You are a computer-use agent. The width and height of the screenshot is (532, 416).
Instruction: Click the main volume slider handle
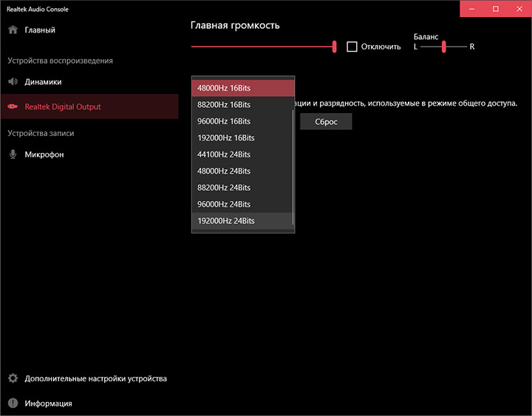334,47
